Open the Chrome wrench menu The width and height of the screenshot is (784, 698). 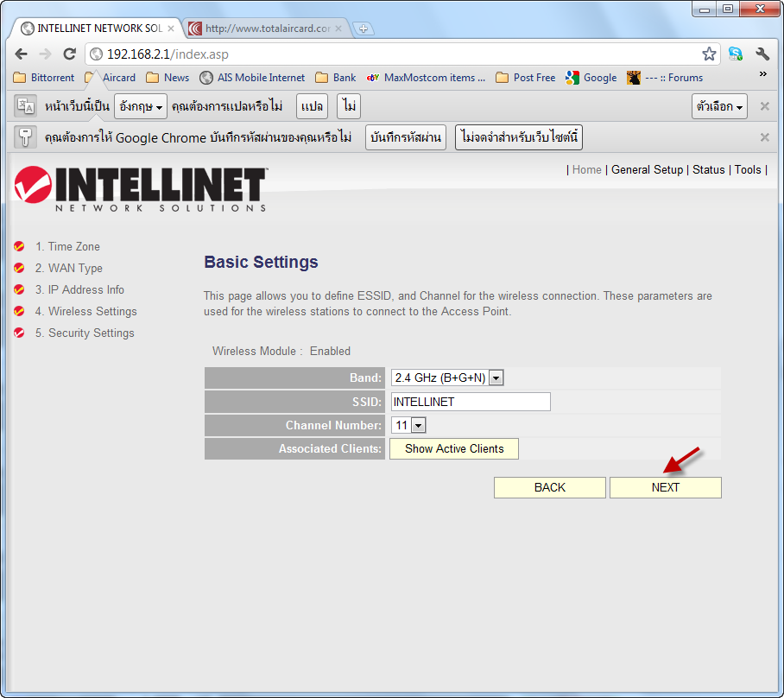(x=762, y=54)
